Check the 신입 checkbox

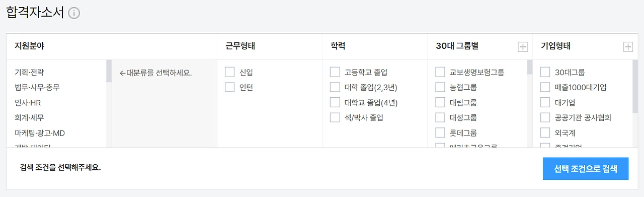(230, 72)
